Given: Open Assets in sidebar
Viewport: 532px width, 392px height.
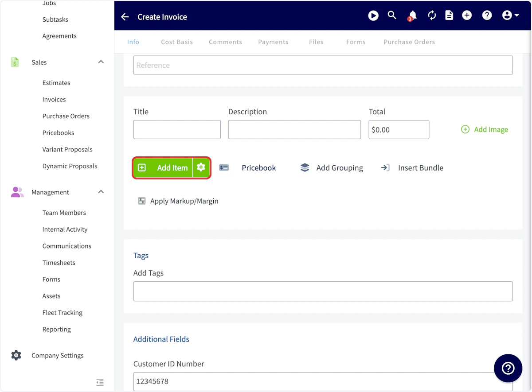Looking at the screenshot, I should coord(51,296).
